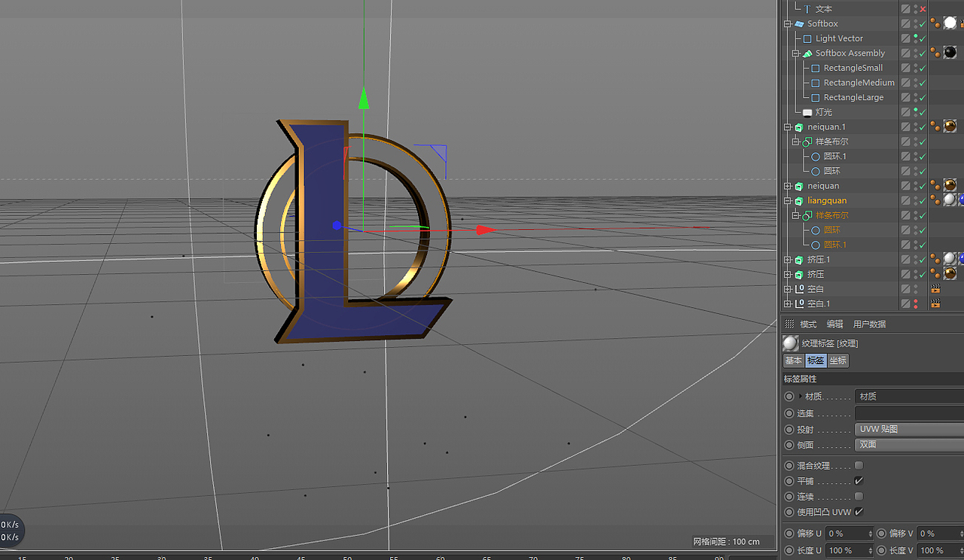
Task: Click the gold material tag on neiquan.1
Action: (950, 126)
